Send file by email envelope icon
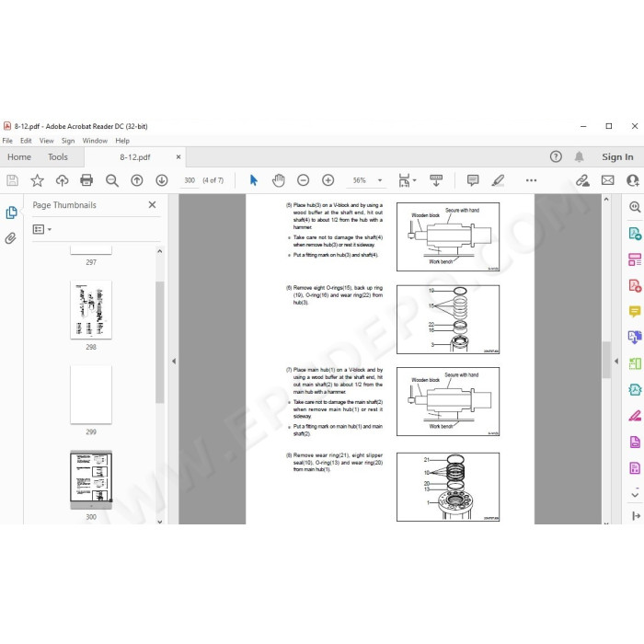Screen dimensions: 644x644 [608, 180]
